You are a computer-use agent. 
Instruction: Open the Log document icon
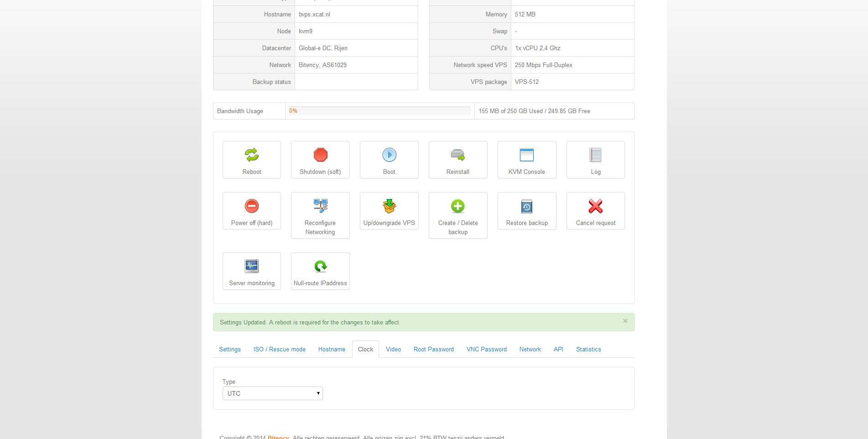tap(595, 155)
